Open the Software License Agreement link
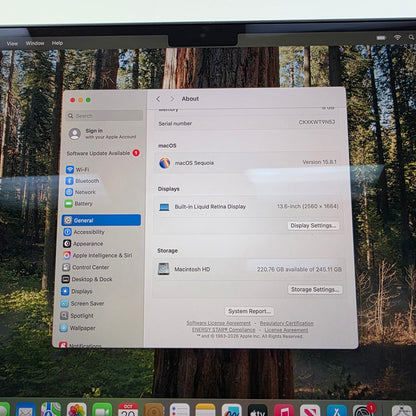 point(218,323)
